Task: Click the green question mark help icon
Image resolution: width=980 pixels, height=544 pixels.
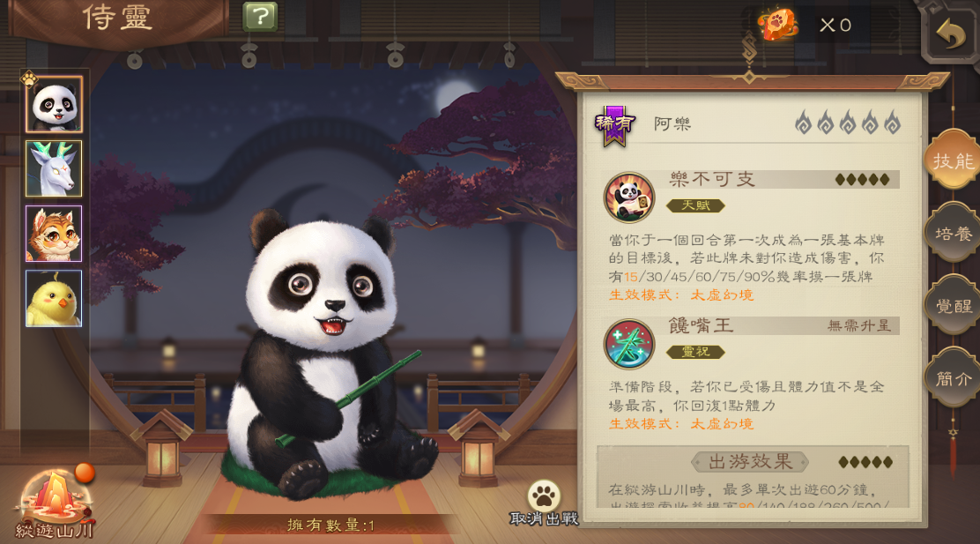Action: (259, 16)
